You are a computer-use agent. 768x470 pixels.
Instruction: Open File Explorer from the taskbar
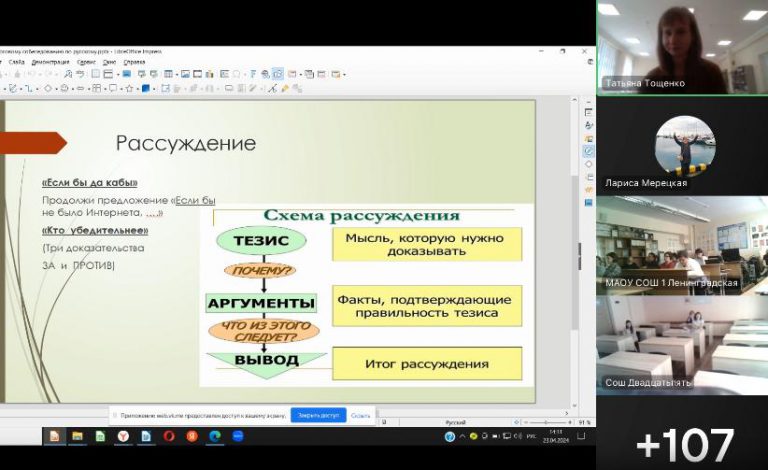pos(77,436)
